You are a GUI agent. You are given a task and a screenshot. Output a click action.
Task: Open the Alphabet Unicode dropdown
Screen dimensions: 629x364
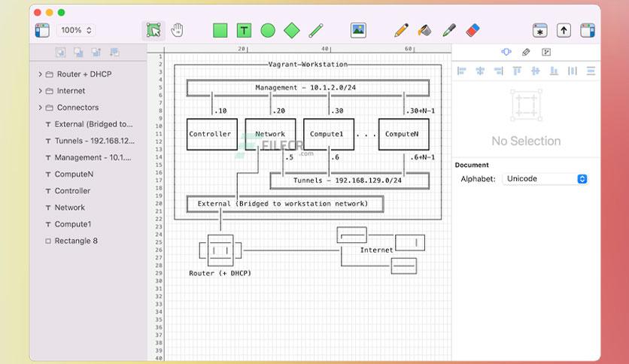coord(545,179)
